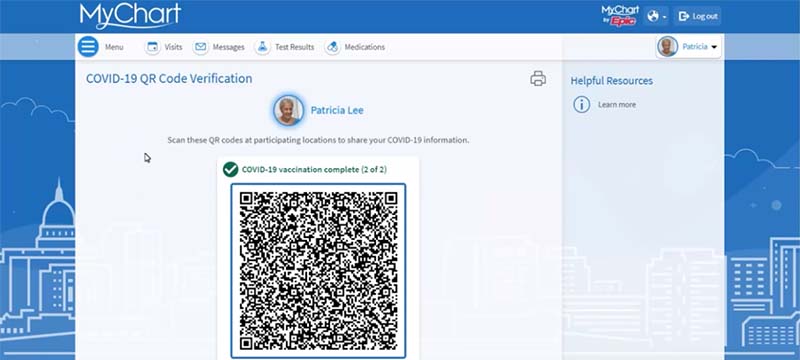Click the vaccination QR code image
The image size is (800, 360).
318,270
